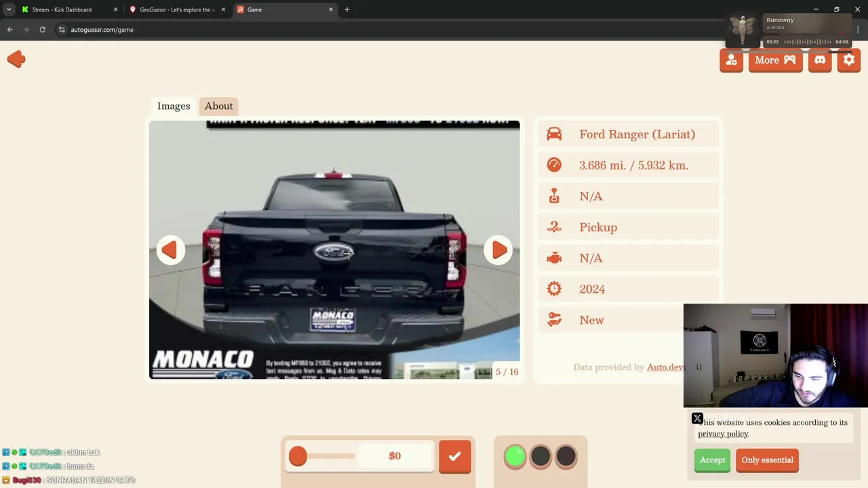Click the 3.686 mi. mileage text
Viewport: 868px width, 488px height.
coord(633,165)
